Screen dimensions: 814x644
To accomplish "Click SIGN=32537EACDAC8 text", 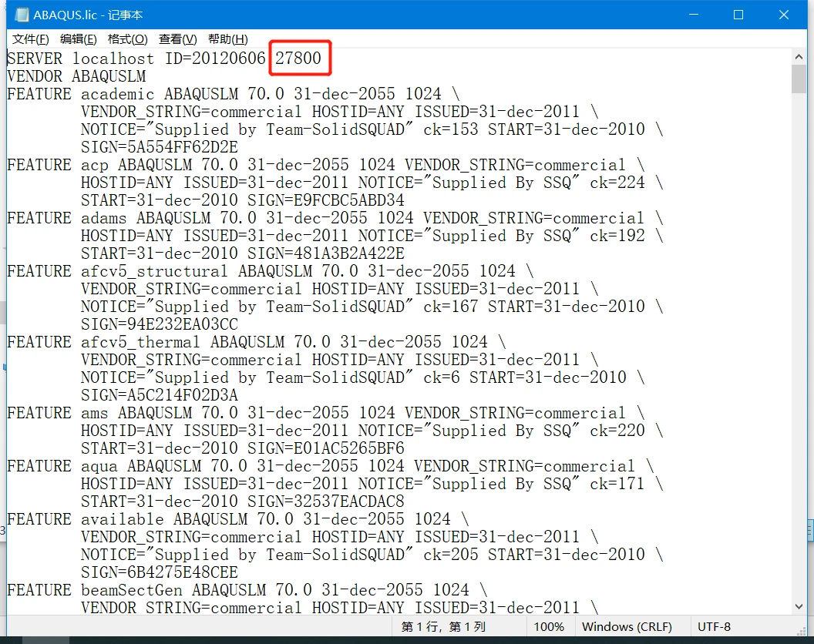I will click(325, 501).
